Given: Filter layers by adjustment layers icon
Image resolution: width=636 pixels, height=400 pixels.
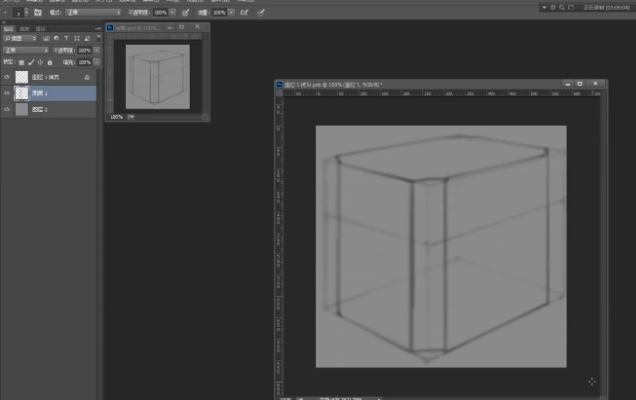Looking at the screenshot, I should [56, 39].
